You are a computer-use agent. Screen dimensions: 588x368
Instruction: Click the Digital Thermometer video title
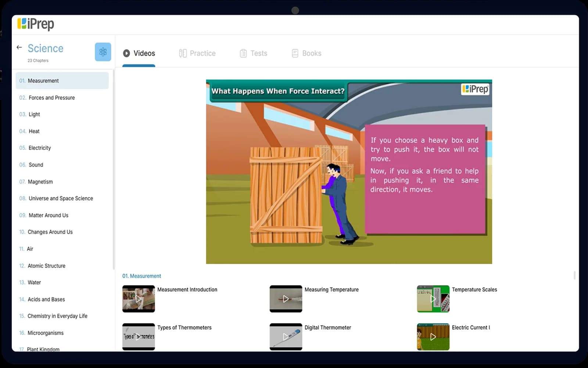pyautogui.click(x=328, y=327)
